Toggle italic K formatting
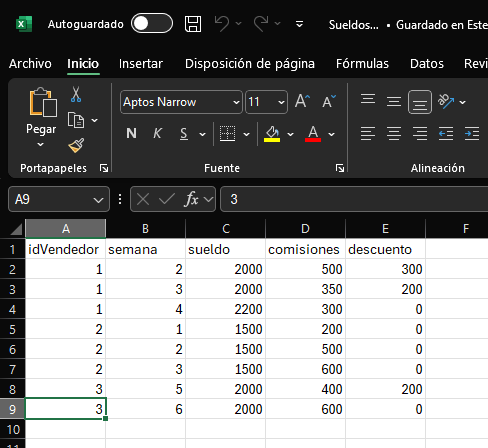The height and width of the screenshot is (448, 488). (x=157, y=134)
